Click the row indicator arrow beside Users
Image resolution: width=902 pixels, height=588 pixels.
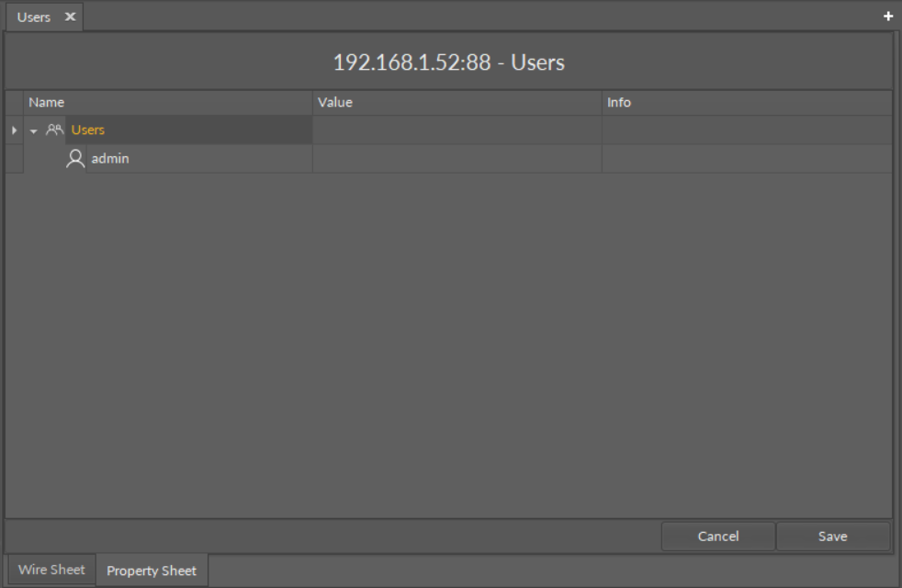point(14,130)
